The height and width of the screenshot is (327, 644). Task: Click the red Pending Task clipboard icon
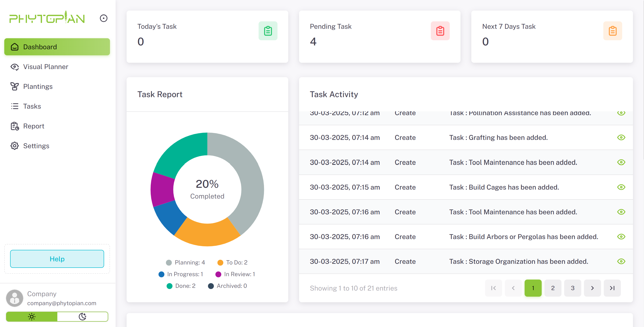click(440, 31)
